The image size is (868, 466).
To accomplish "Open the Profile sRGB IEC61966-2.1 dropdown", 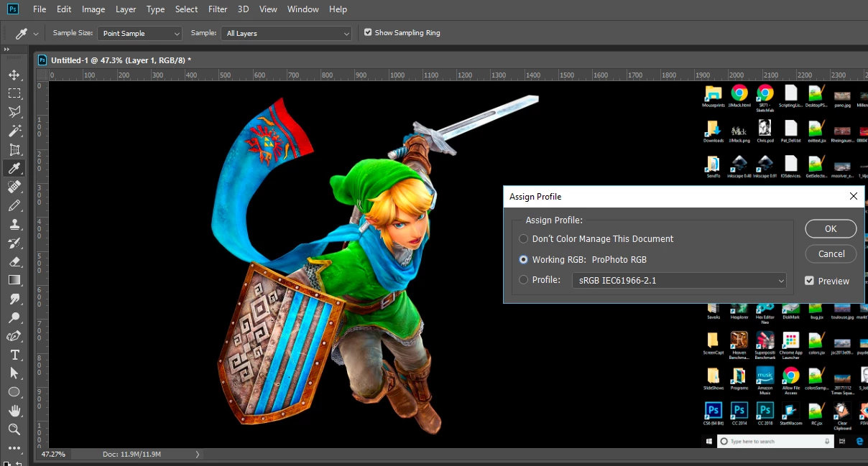I will (x=679, y=281).
